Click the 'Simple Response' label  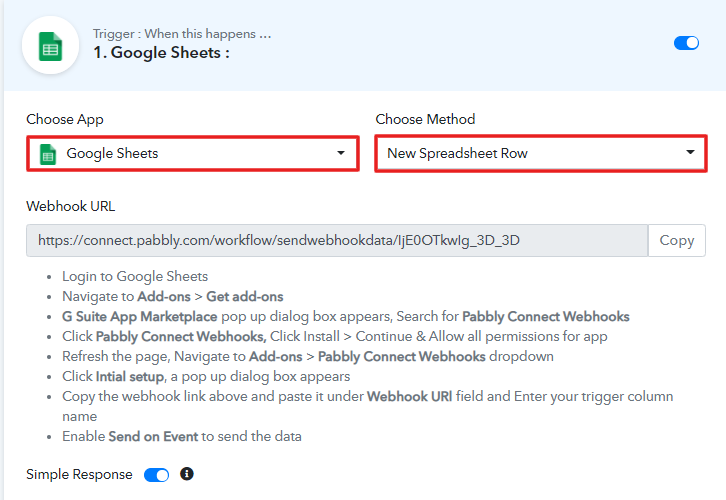pyautogui.click(x=79, y=475)
